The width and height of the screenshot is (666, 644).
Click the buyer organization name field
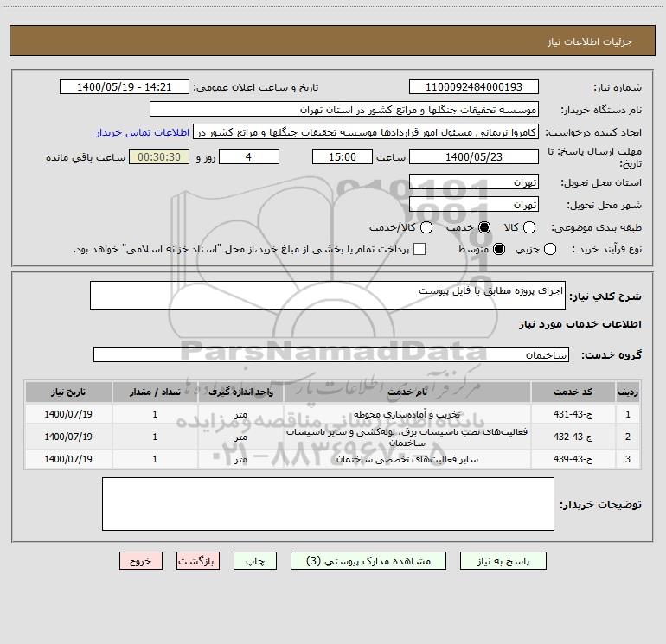344,110
